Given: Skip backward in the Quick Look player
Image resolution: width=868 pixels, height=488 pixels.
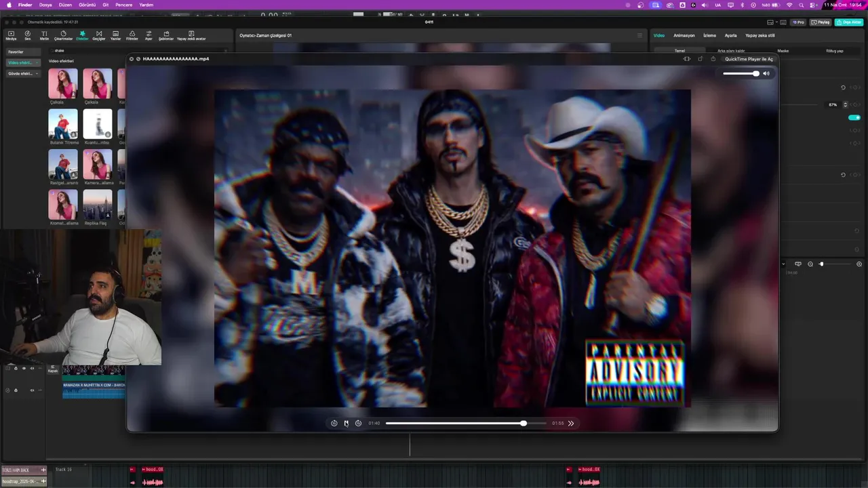Looking at the screenshot, I should coord(334,423).
